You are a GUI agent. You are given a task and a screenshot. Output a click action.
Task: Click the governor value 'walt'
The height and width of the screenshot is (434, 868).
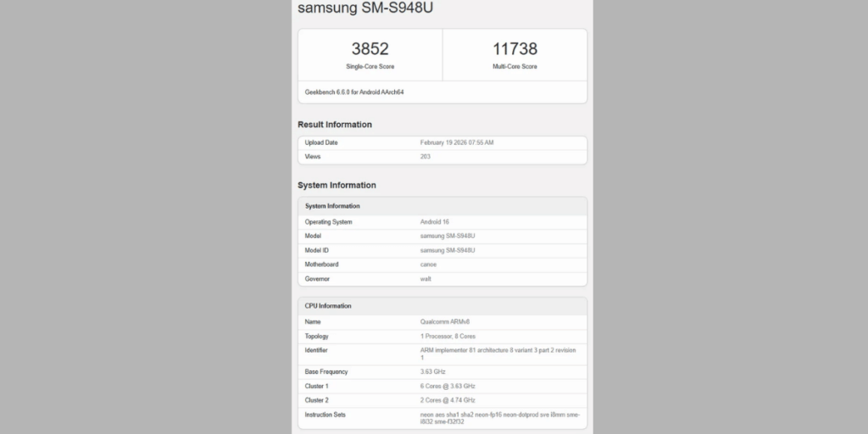426,279
